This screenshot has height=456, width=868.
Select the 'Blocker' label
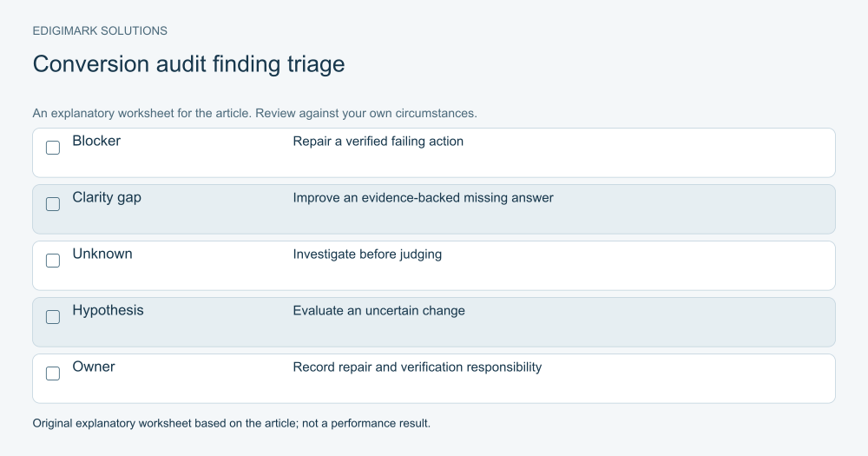96,141
